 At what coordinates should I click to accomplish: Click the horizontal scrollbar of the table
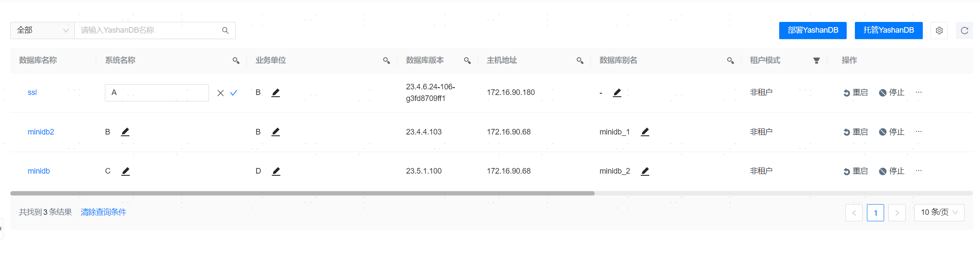coord(302,193)
